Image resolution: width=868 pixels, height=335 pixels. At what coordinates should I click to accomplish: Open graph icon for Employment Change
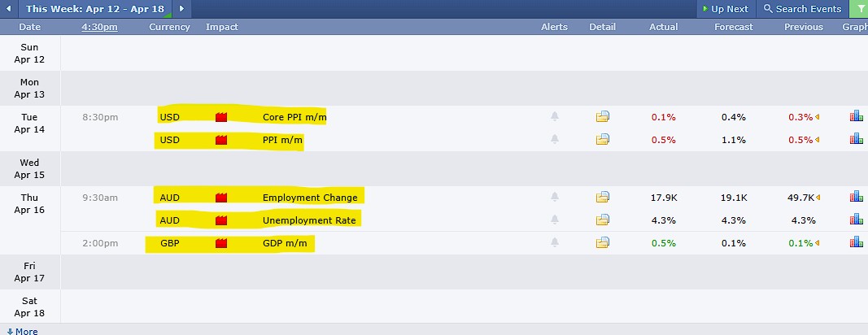[856, 197]
